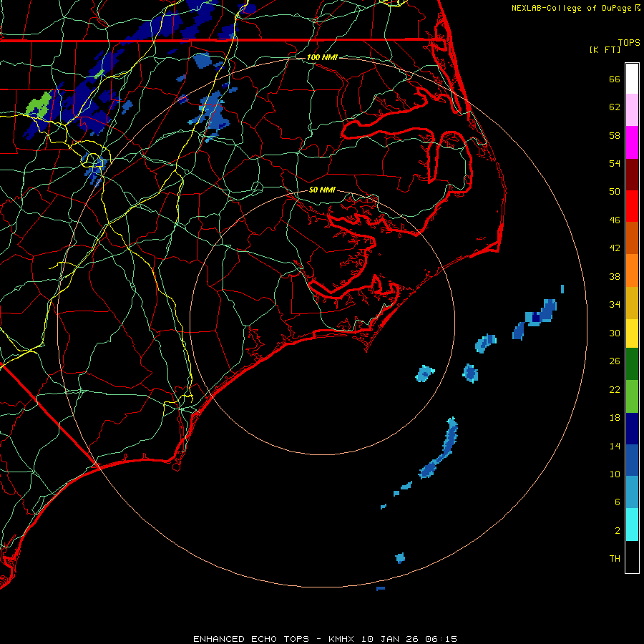The image size is (644, 644).
Task: Click the medium blue 10 kft swatch
Action: coord(632,460)
